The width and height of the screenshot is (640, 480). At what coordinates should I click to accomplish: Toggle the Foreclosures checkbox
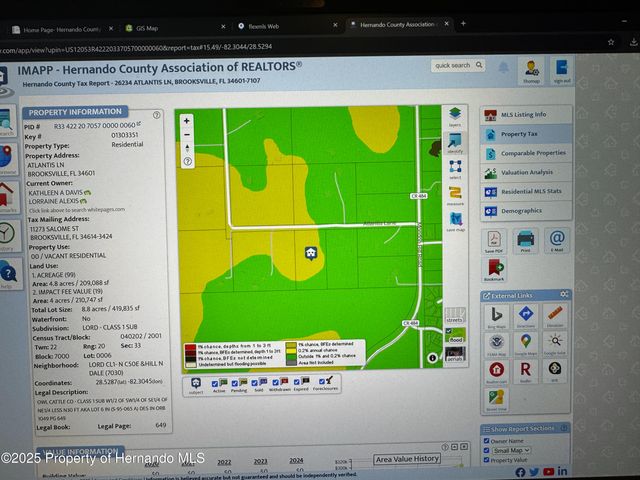click(324, 381)
